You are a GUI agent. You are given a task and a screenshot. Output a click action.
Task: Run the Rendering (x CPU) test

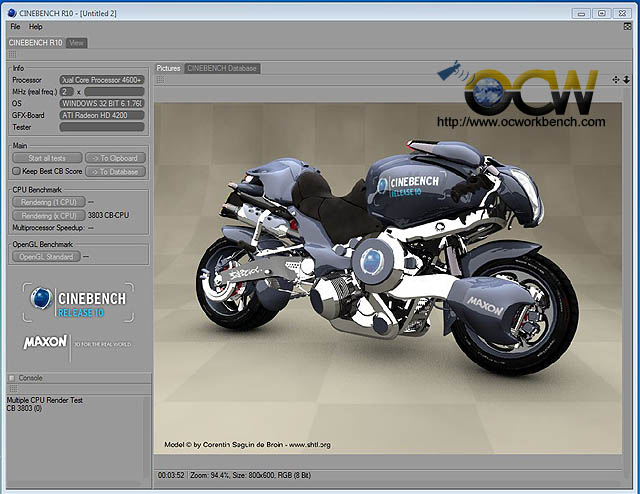tap(49, 216)
